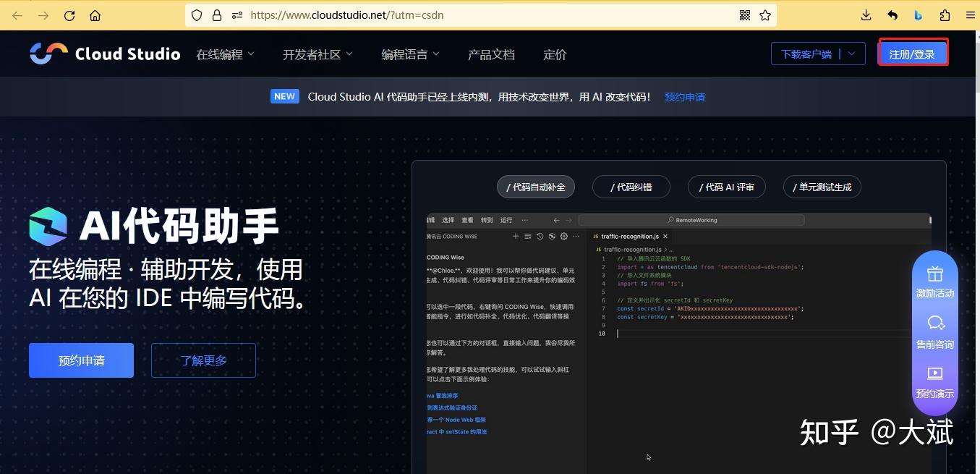This screenshot has height=474, width=980.
Task: Switch to the 代码 AI 评审 tab
Action: pos(726,186)
